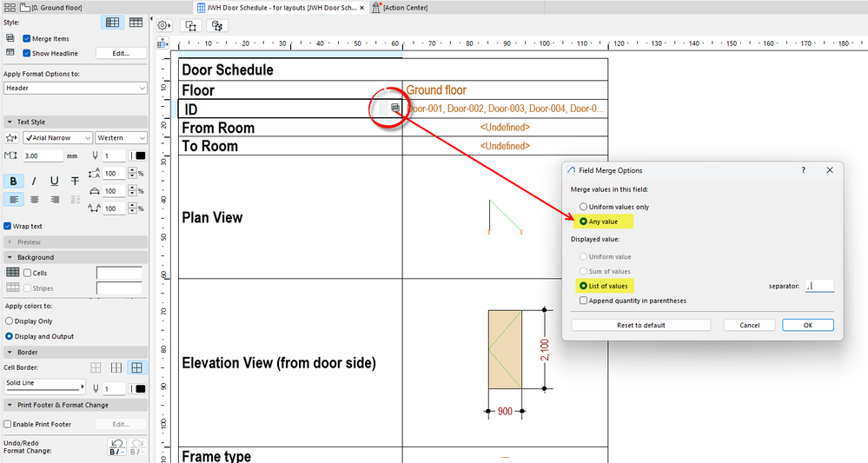Enable the Cells background checkbox
This screenshot has height=463, width=868.
coord(27,273)
